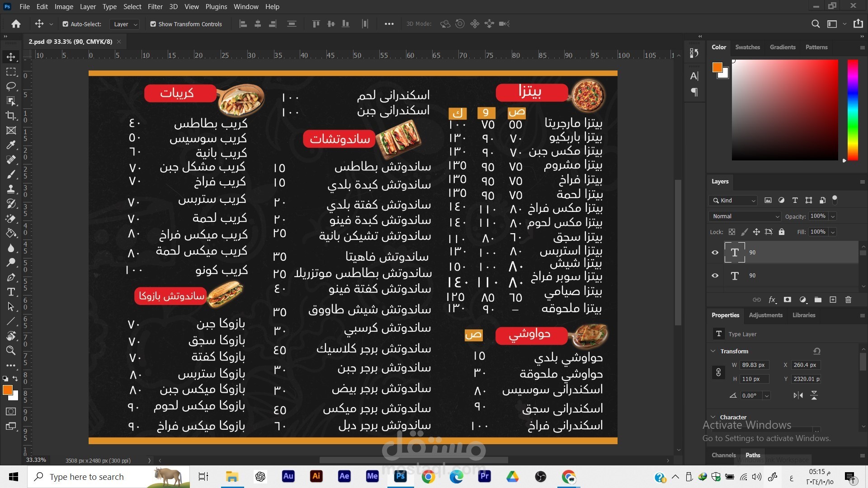Click the link icon to constrain W/H proportions
Viewport: 868px width, 488px height.
point(718,372)
